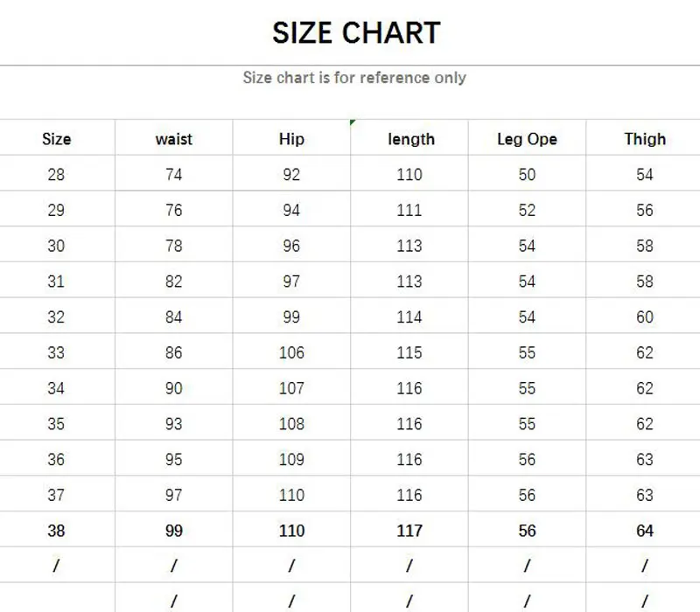The height and width of the screenshot is (612, 700).
Task: Click the bold size 38 row label
Action: [x=56, y=531]
